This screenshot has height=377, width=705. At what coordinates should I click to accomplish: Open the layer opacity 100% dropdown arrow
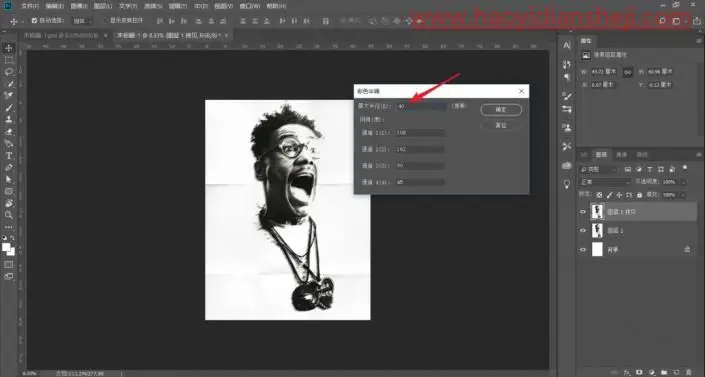(683, 182)
